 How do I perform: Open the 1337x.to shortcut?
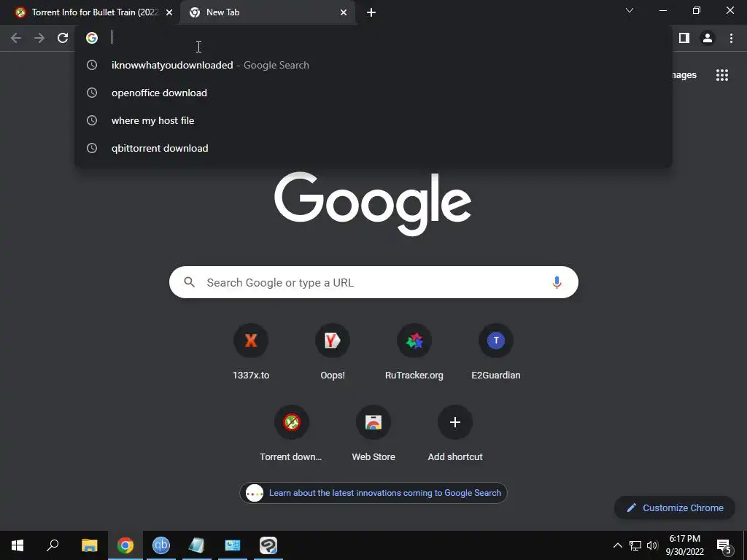tap(251, 351)
